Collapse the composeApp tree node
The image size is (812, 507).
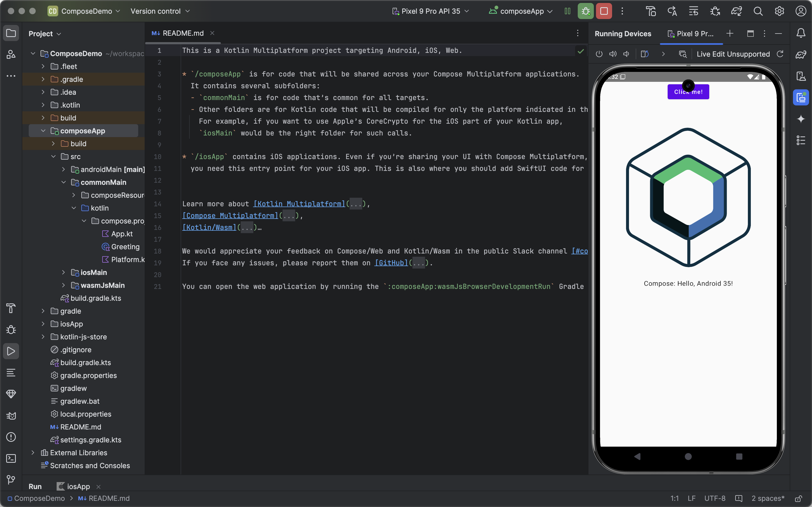point(44,131)
